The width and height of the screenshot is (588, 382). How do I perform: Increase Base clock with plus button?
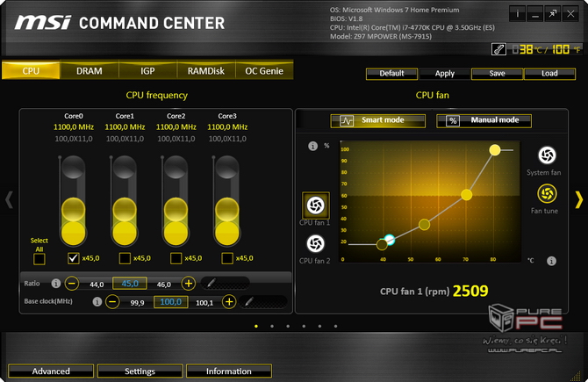click(x=229, y=302)
